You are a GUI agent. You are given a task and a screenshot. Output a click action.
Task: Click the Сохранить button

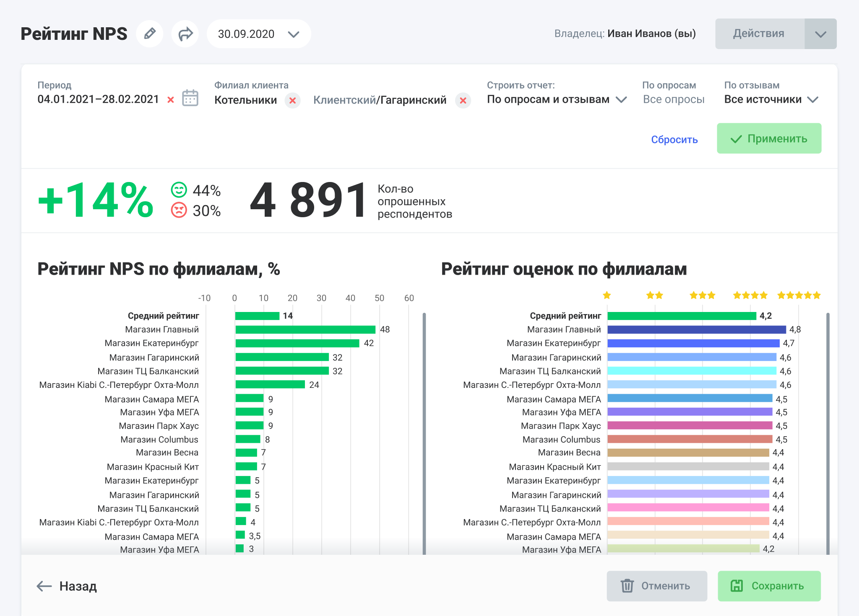coord(769,586)
